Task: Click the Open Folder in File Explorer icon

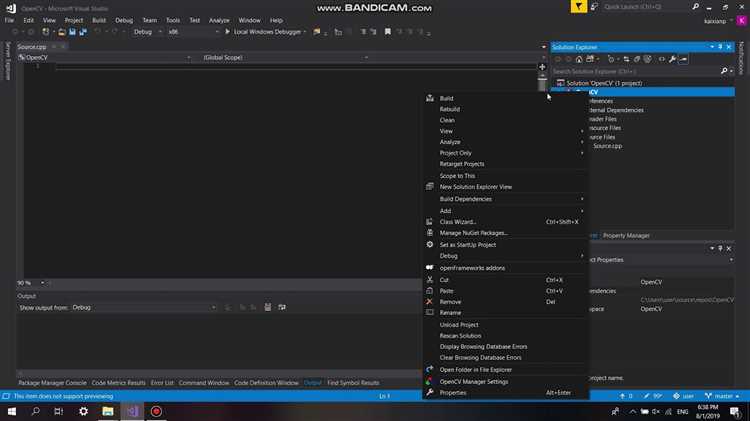Action: point(430,369)
